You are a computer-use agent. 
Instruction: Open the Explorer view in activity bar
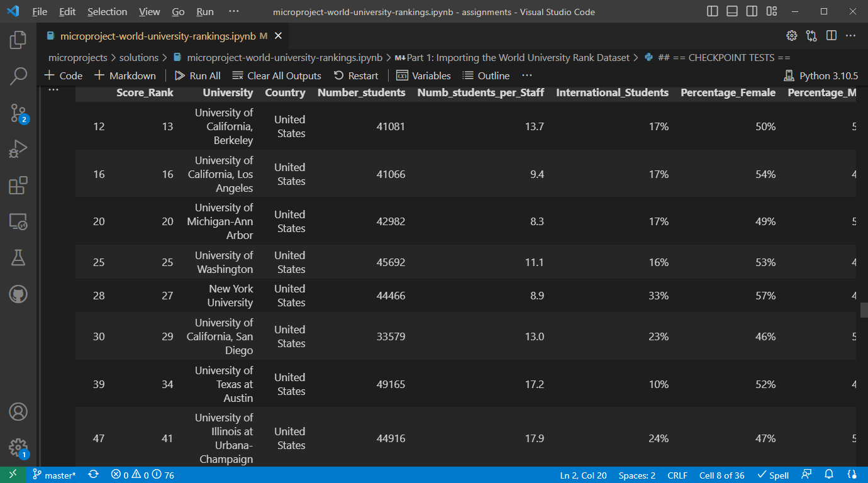click(18, 40)
